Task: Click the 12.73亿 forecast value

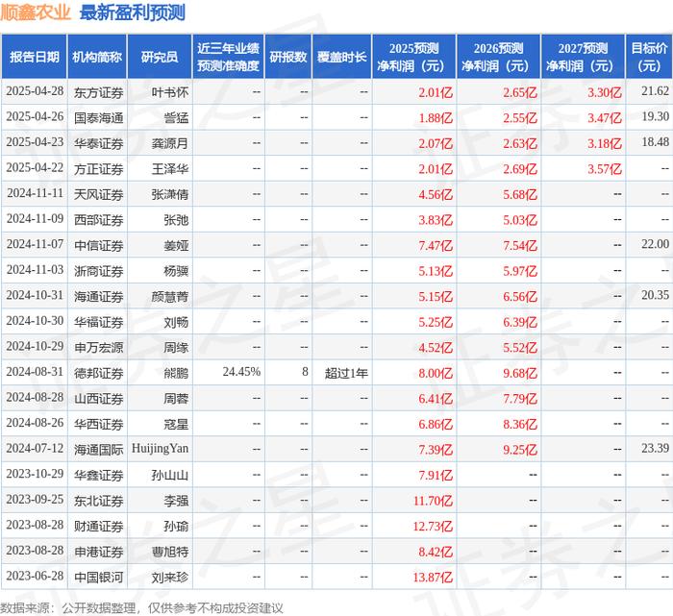Action: pyautogui.click(x=433, y=527)
